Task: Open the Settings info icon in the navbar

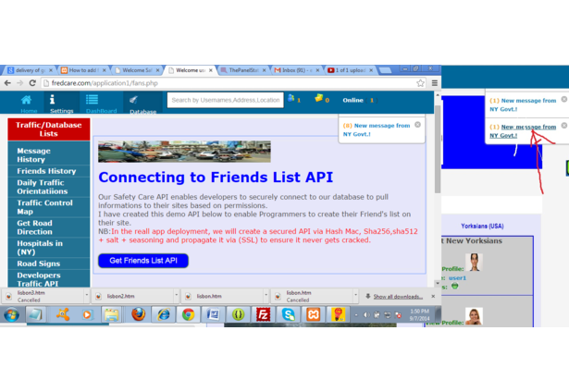Action: click(x=52, y=99)
